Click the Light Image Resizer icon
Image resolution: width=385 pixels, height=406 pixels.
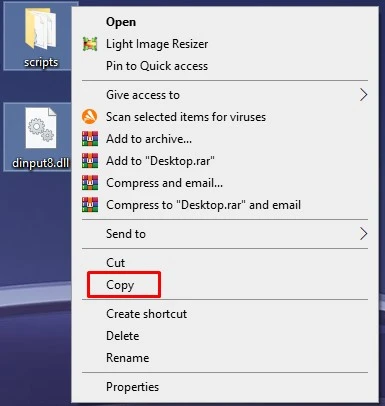[x=90, y=44]
